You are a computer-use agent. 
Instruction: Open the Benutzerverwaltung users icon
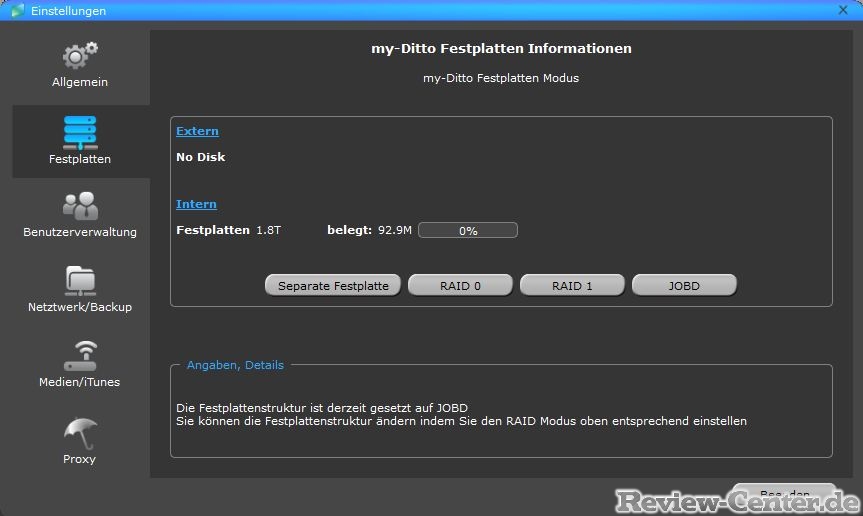[80, 206]
